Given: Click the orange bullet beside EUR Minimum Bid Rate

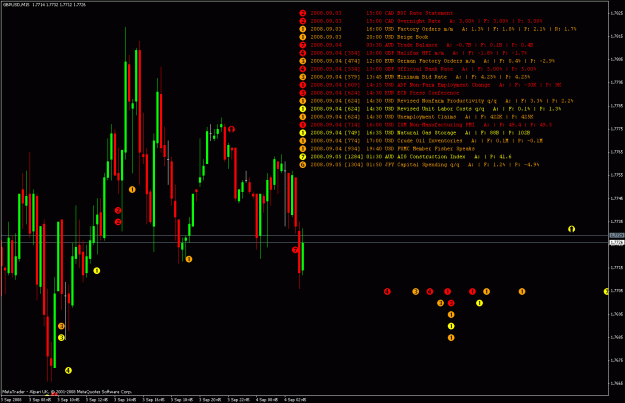Looking at the screenshot, I should [303, 77].
